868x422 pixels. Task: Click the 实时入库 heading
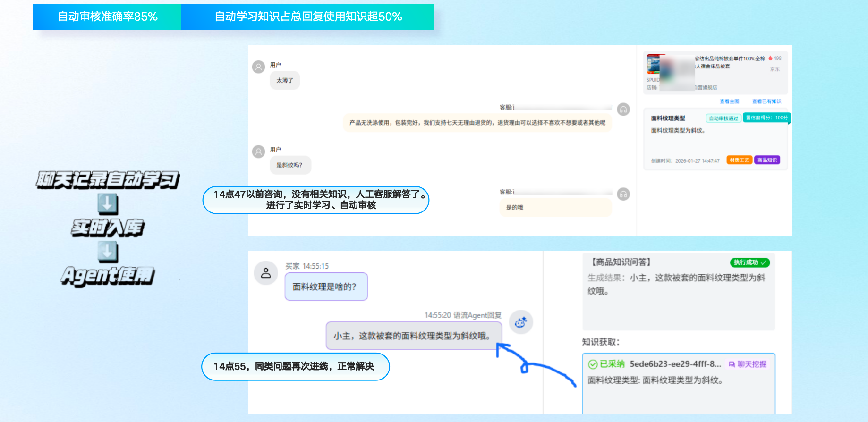pos(108,228)
